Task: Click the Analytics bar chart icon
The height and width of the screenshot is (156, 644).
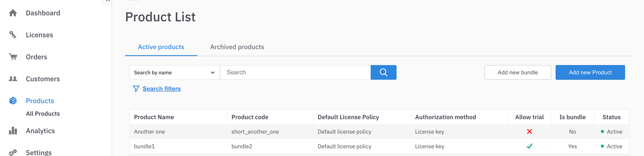Action: (x=13, y=131)
